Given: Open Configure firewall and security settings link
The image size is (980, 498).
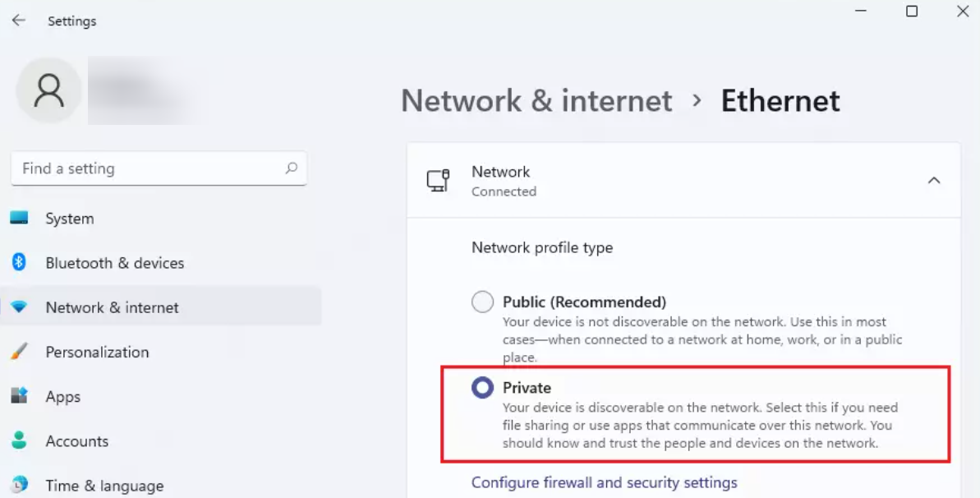Looking at the screenshot, I should (604, 482).
